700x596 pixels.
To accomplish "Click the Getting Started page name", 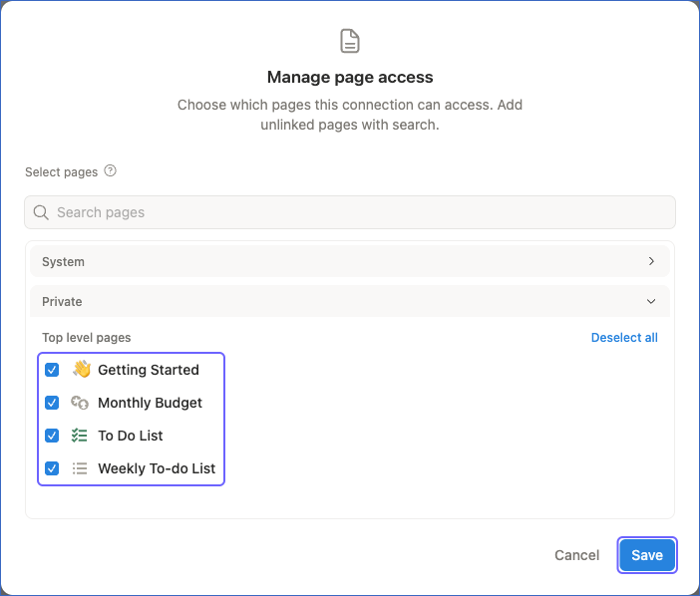I will click(x=149, y=370).
